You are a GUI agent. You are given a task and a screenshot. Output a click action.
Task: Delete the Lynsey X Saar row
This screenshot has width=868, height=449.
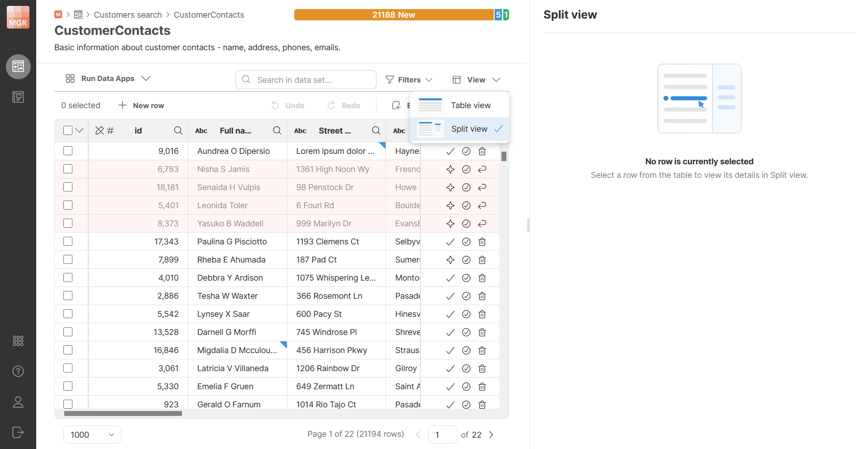coord(482,314)
